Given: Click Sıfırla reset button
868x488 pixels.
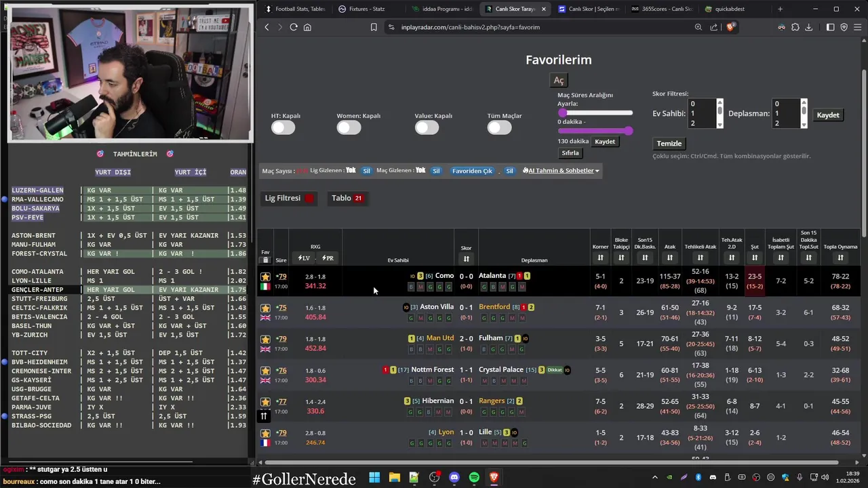Looking at the screenshot, I should point(570,153).
